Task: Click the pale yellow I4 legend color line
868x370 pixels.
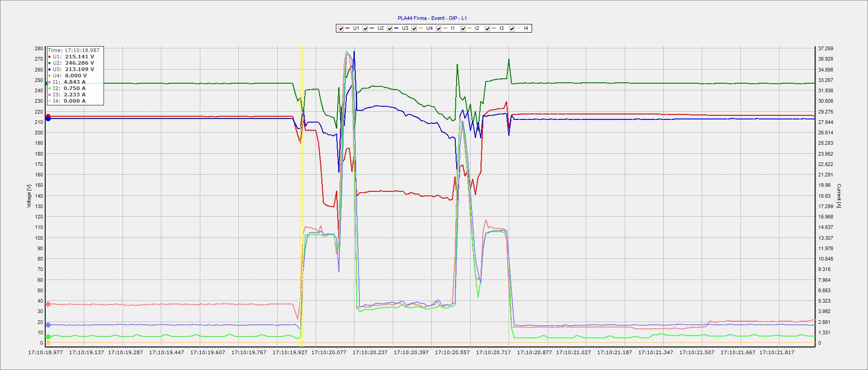Action: [519, 28]
